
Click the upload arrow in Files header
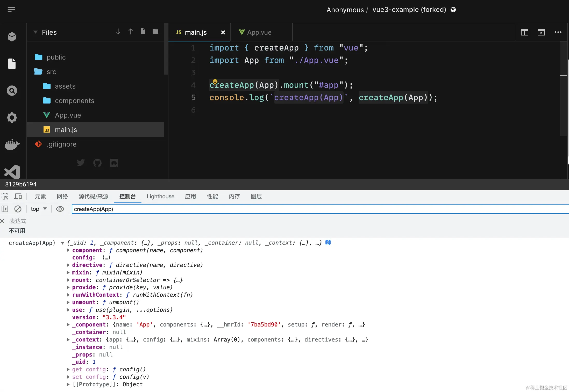click(x=131, y=32)
